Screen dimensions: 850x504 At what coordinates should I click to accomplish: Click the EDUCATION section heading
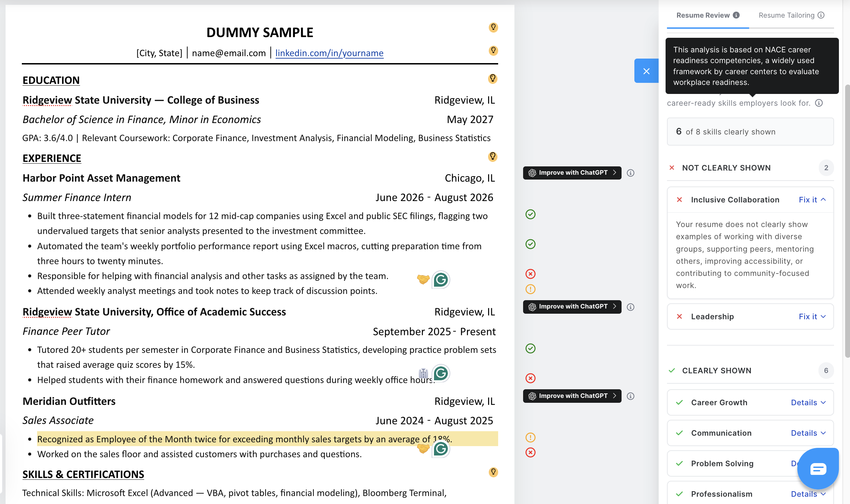click(51, 80)
